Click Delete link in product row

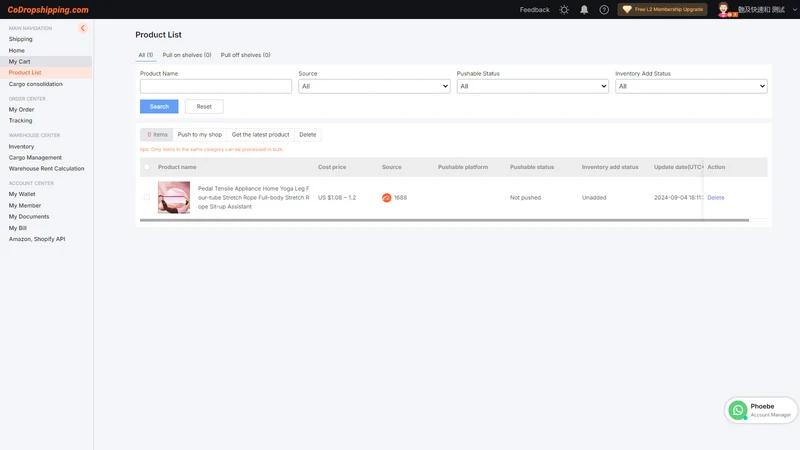tap(716, 197)
